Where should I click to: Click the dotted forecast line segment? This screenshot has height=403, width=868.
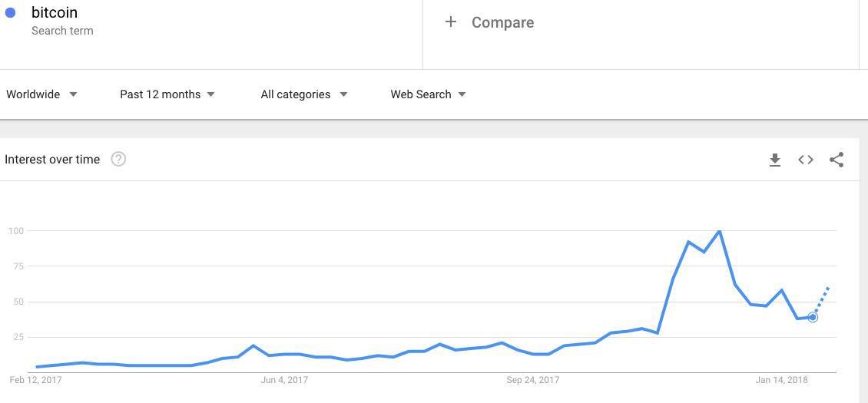pyautogui.click(x=822, y=300)
